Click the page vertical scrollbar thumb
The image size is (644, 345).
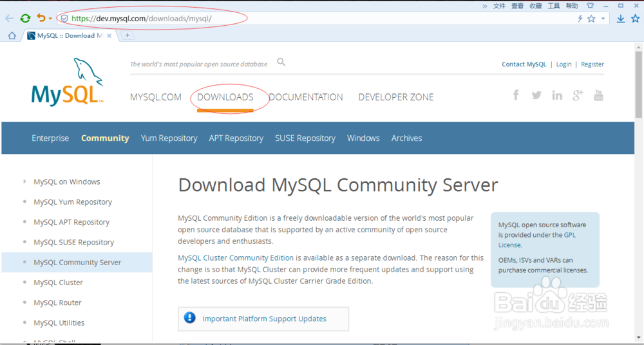639,84
